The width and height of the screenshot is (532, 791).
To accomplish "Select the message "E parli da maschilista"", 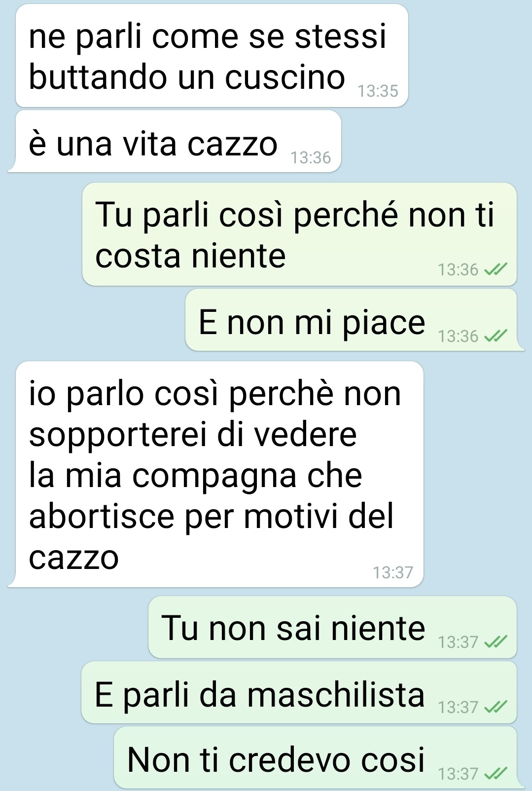I will coord(299,693).
